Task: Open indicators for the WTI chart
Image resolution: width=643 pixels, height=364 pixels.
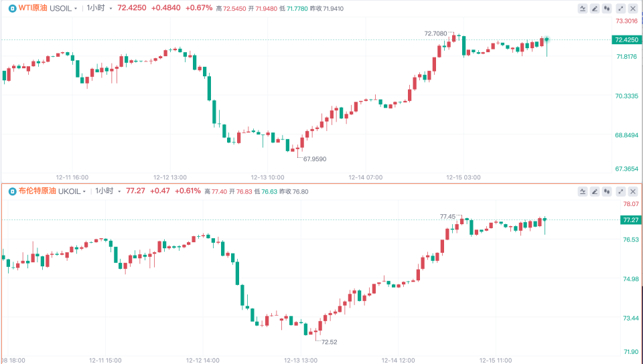Action: [x=582, y=8]
